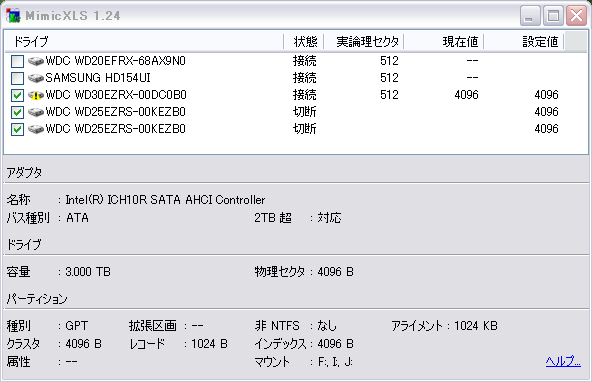Image resolution: width=592 pixels, height=382 pixels.
Task: Click the レコード 1024 B value
Action: (x=209, y=344)
